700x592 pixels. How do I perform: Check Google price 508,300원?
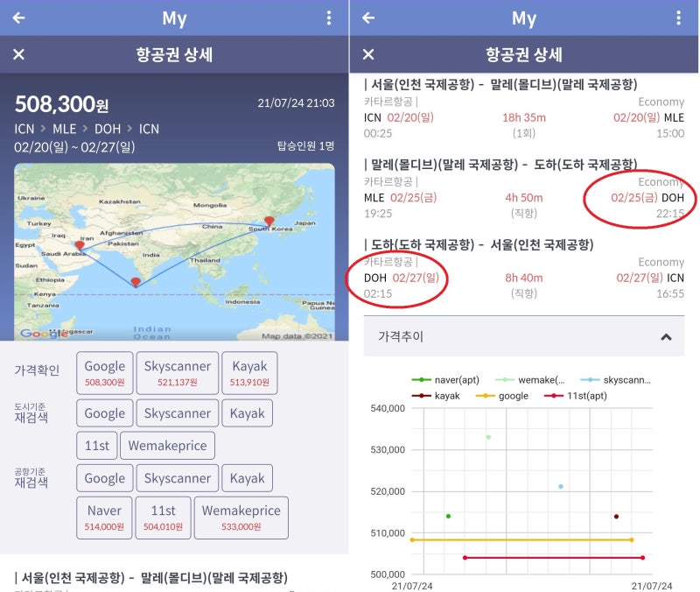105,373
